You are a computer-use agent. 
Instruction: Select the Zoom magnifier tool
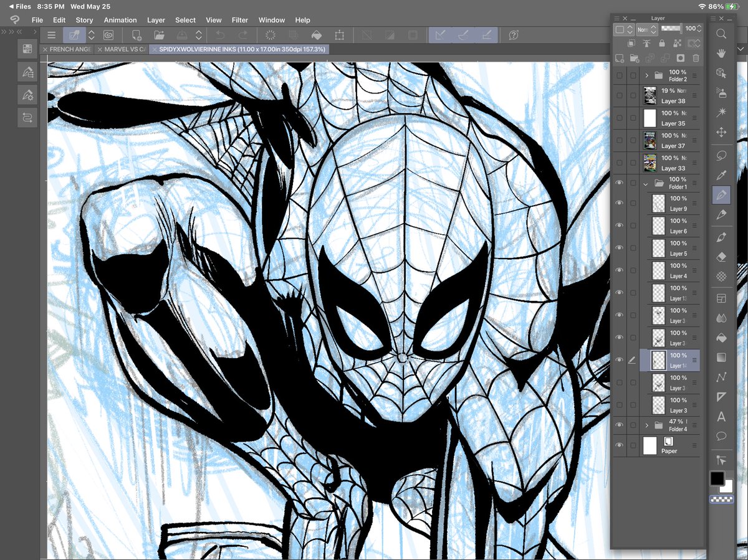coord(721,34)
